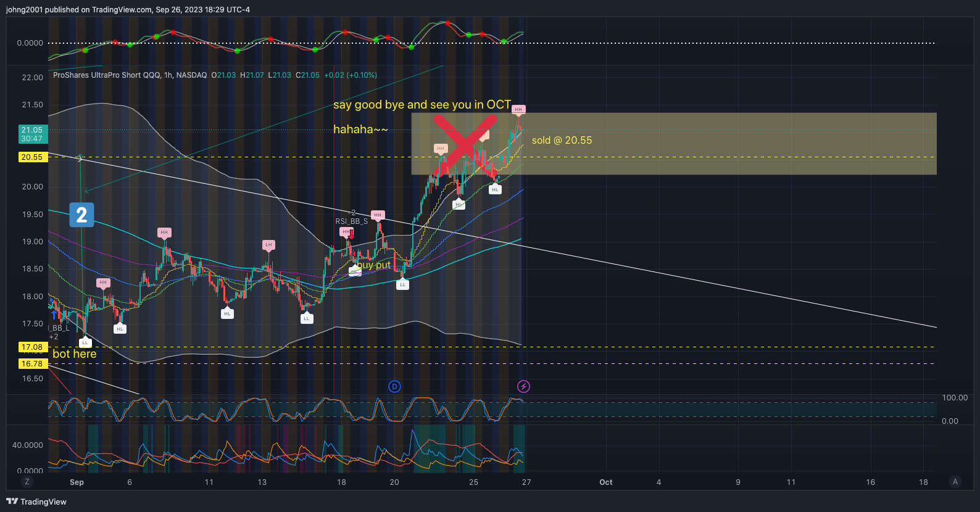Click the LH label on the chart

click(268, 245)
